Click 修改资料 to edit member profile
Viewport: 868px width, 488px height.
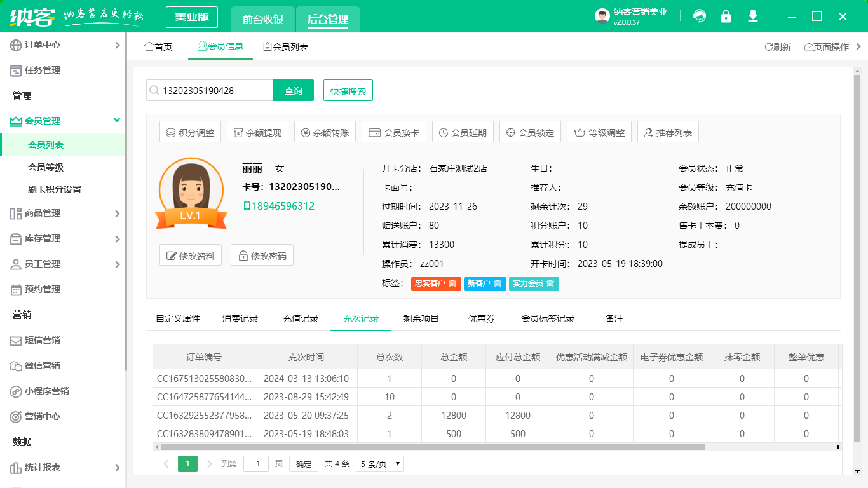click(x=190, y=254)
